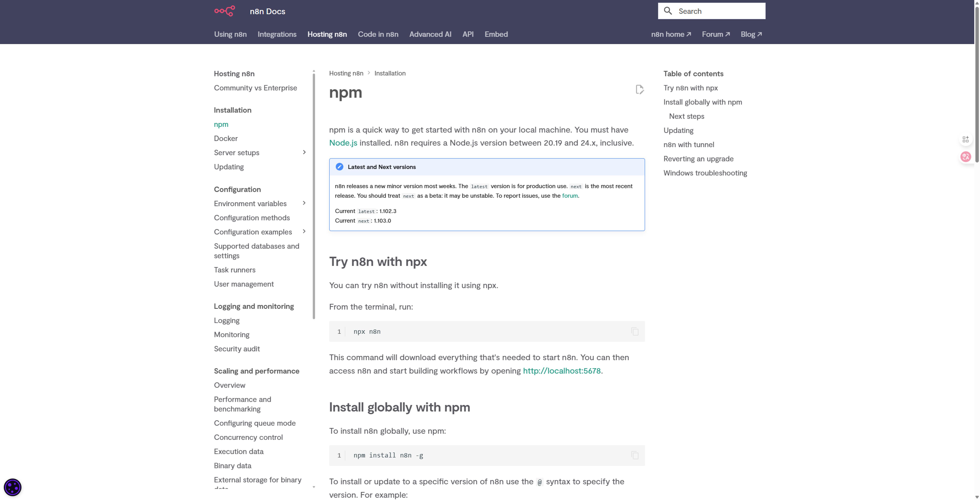Click the edit this page icon
Image resolution: width=980 pixels, height=500 pixels.
[639, 89]
